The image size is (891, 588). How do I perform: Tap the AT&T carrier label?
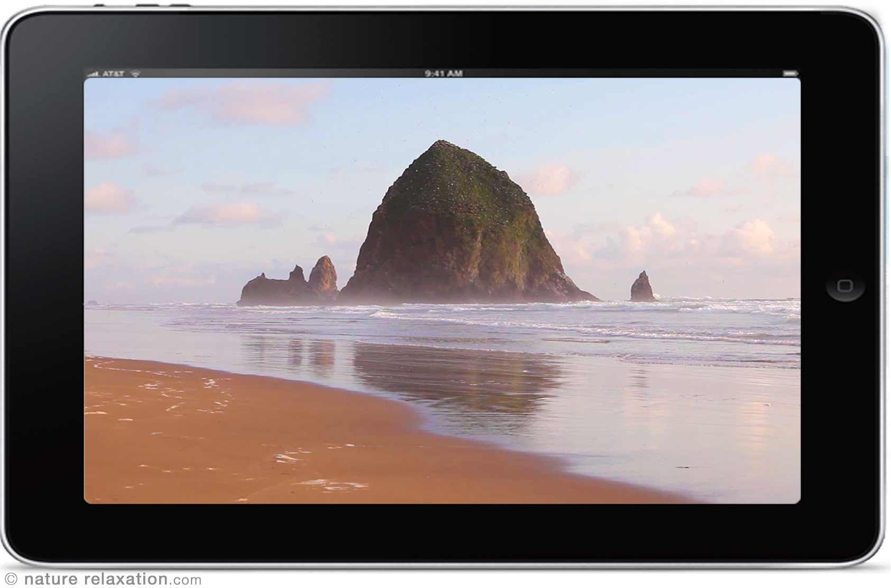point(114,73)
